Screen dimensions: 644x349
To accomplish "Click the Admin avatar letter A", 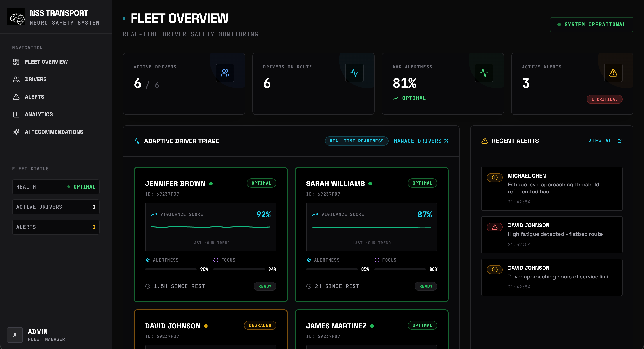I will 15,335.
